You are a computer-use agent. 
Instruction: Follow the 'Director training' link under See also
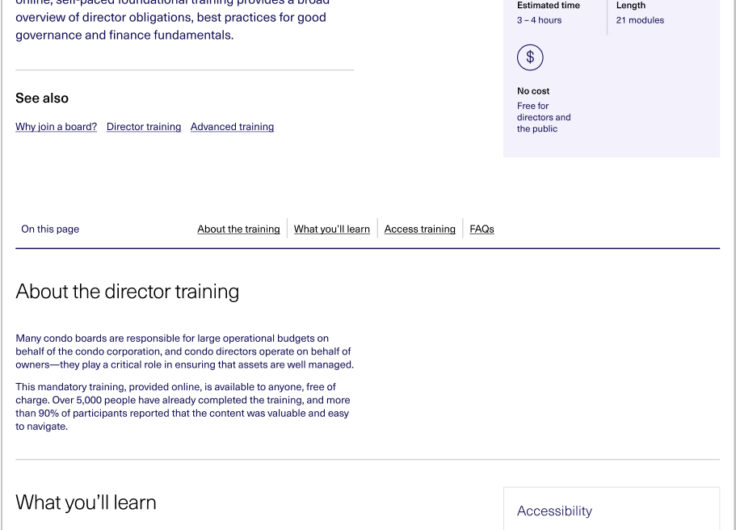pos(144,127)
